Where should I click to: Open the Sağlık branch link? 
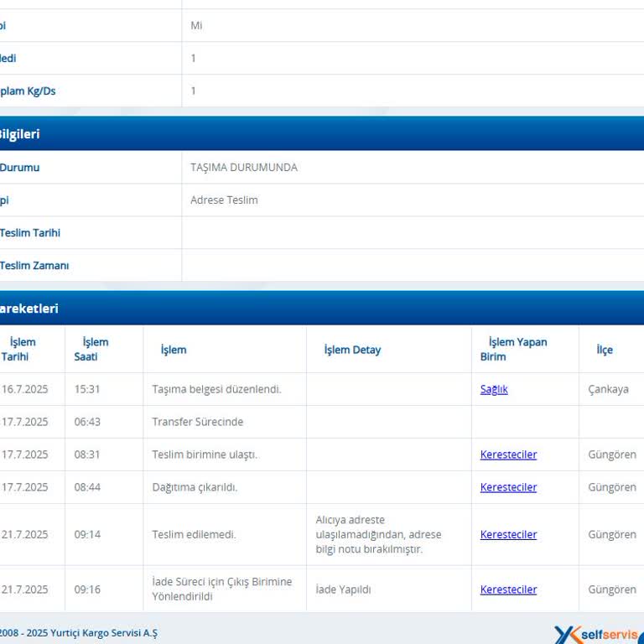pyautogui.click(x=494, y=389)
